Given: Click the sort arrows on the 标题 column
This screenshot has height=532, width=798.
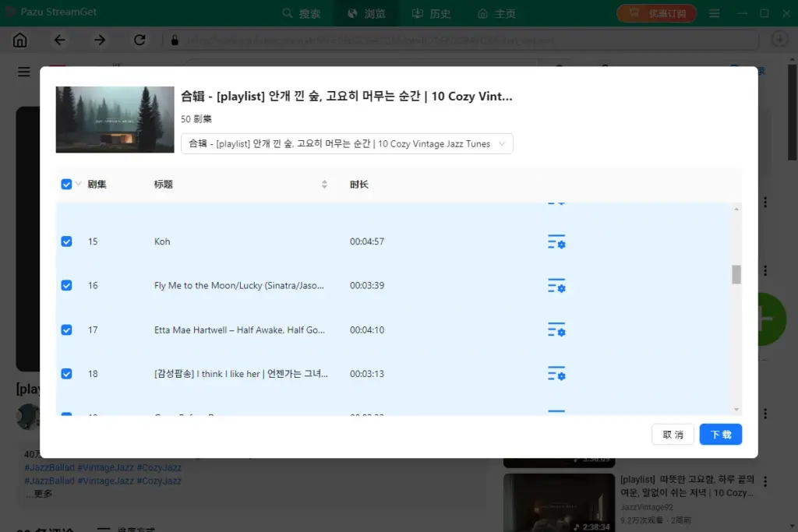Looking at the screenshot, I should [325, 184].
